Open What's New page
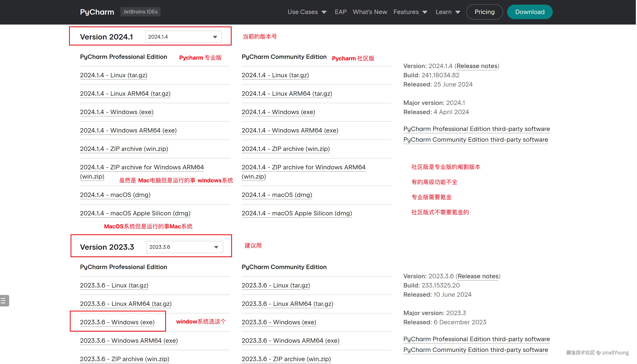637x364 pixels. point(370,12)
